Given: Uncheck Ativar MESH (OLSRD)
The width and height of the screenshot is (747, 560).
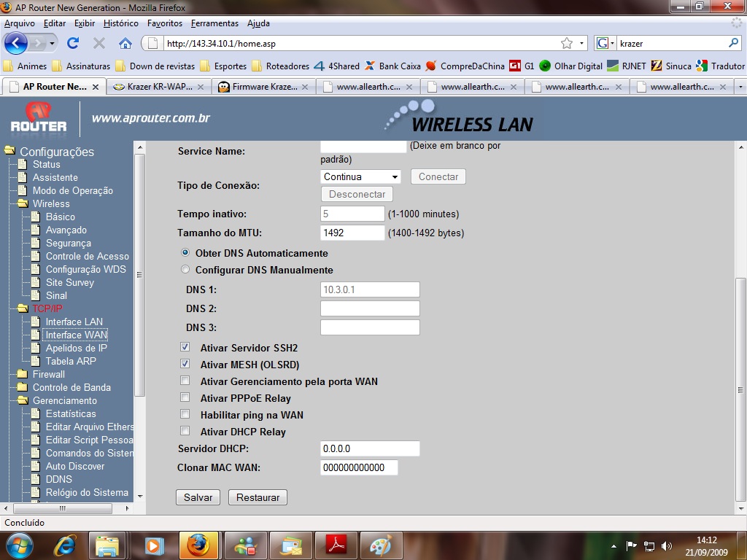Looking at the screenshot, I should pyautogui.click(x=185, y=364).
